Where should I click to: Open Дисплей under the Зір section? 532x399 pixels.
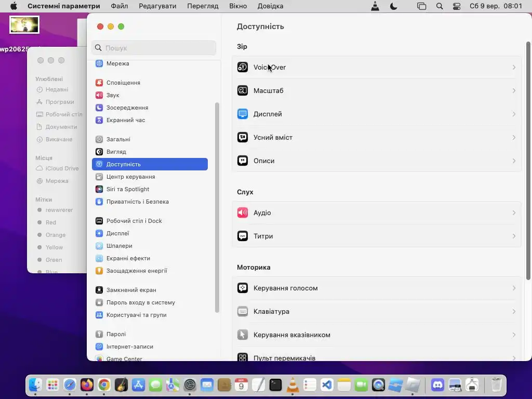(x=377, y=114)
